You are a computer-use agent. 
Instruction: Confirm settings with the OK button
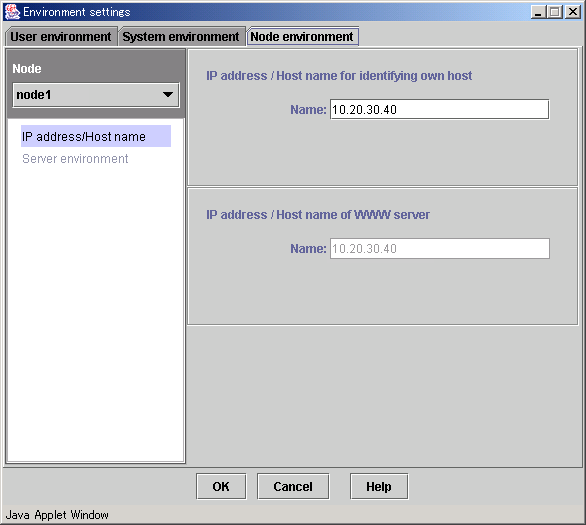(221, 487)
